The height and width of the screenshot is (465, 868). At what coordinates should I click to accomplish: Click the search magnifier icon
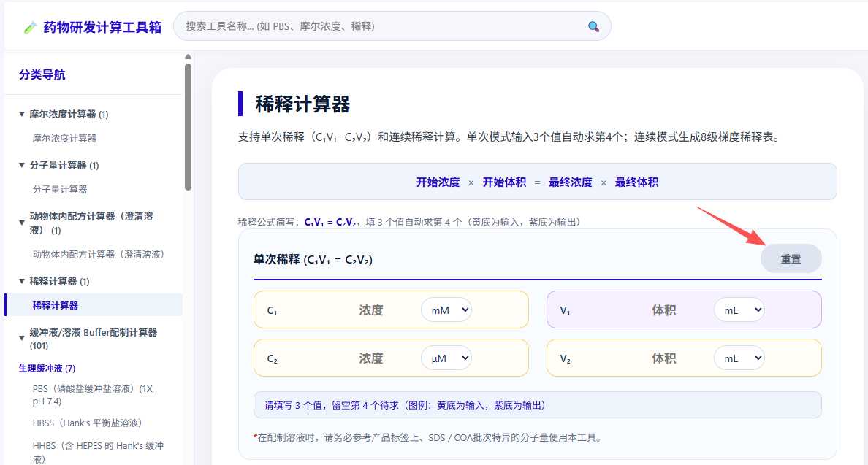[593, 26]
